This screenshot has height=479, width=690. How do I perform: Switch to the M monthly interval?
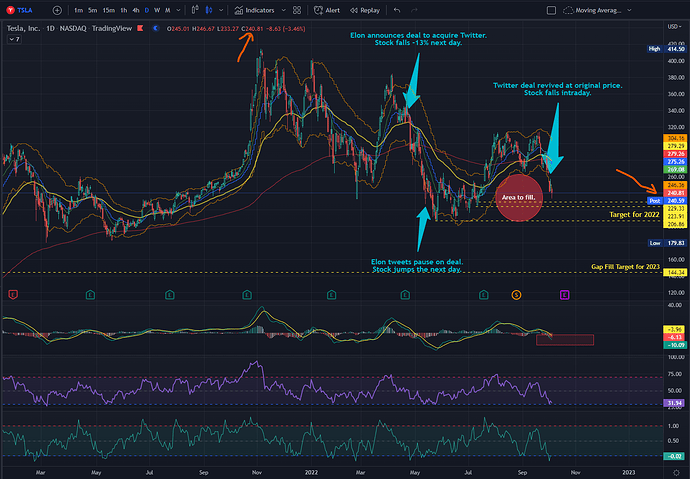coord(168,10)
